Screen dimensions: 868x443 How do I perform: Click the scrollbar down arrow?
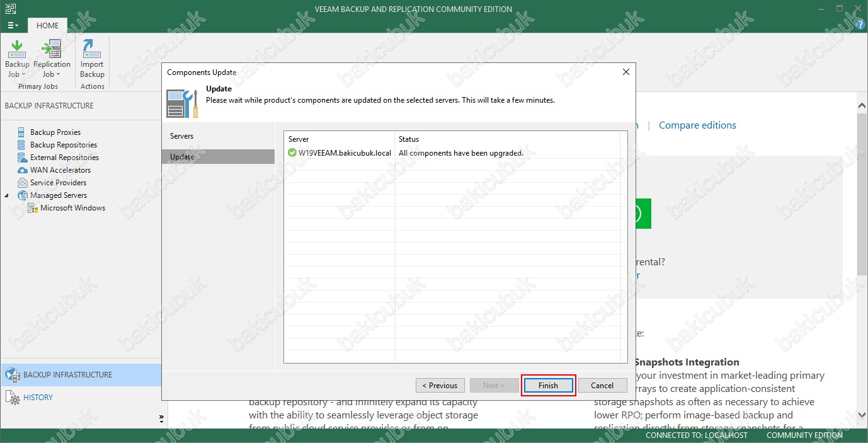coord(862,415)
